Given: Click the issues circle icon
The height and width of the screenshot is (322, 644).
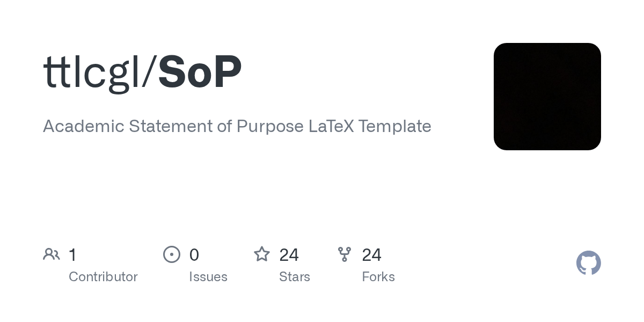Looking at the screenshot, I should coord(171,254).
